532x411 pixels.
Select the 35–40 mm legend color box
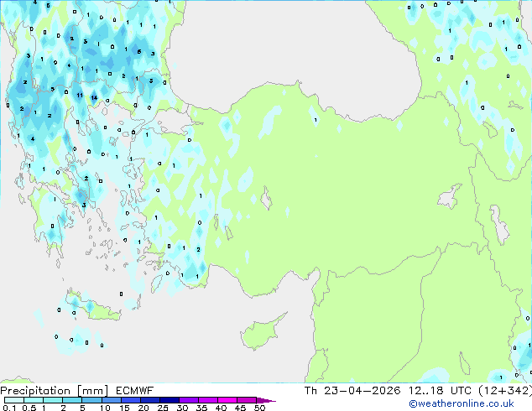(208, 400)
